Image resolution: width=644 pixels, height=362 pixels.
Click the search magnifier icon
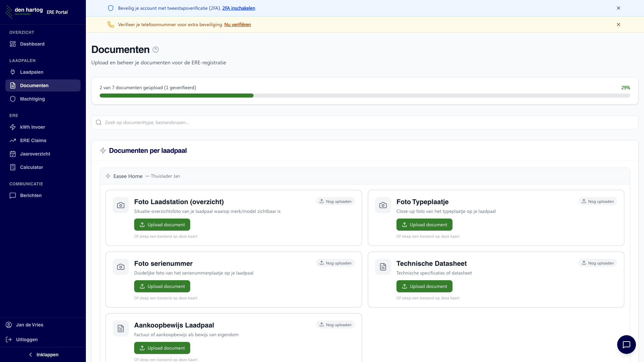pos(99,122)
